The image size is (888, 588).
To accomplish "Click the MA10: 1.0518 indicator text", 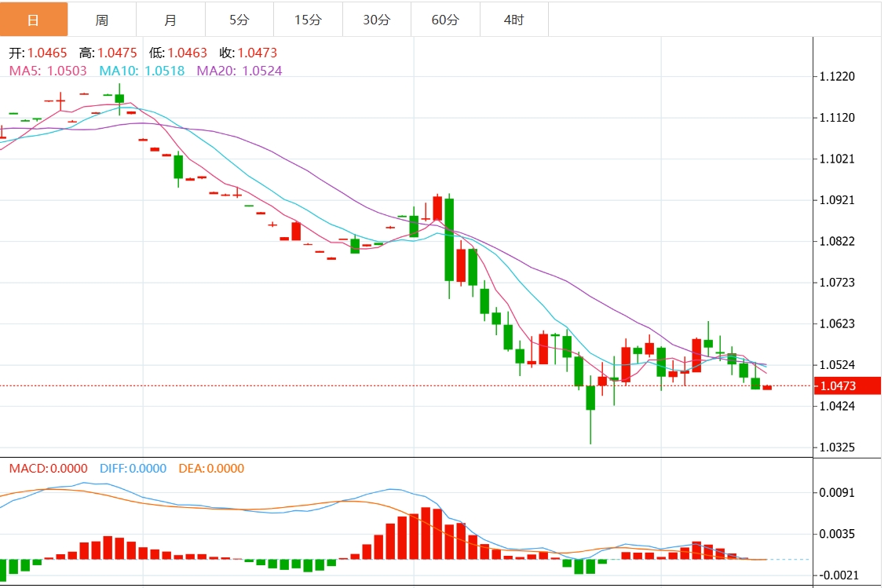I will 142,71.
